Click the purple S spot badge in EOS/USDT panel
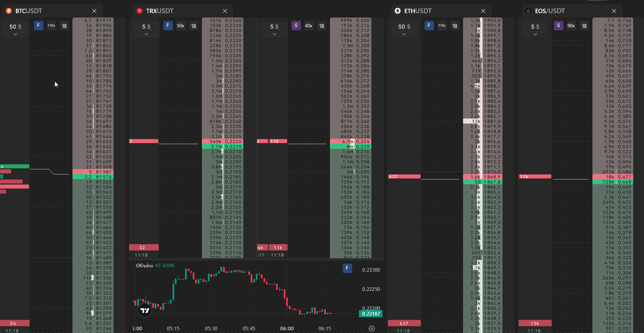Viewport: 644px width, 333px height. [558, 26]
